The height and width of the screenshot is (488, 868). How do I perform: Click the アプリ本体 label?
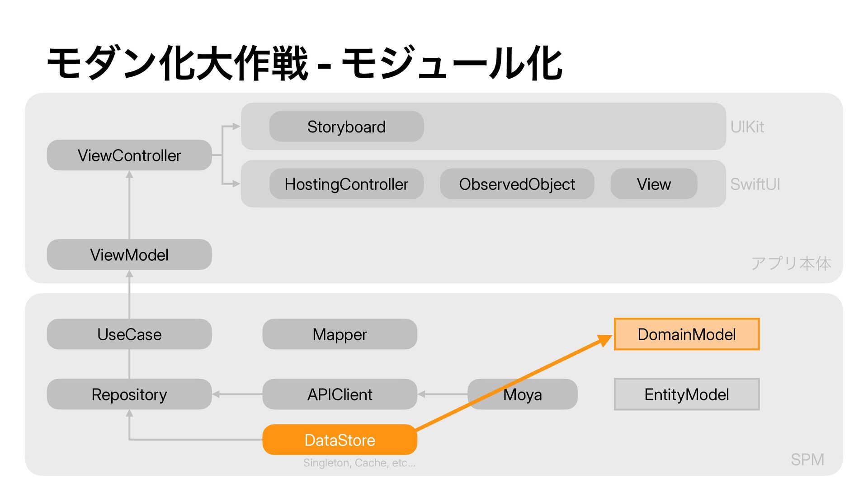pos(791,263)
